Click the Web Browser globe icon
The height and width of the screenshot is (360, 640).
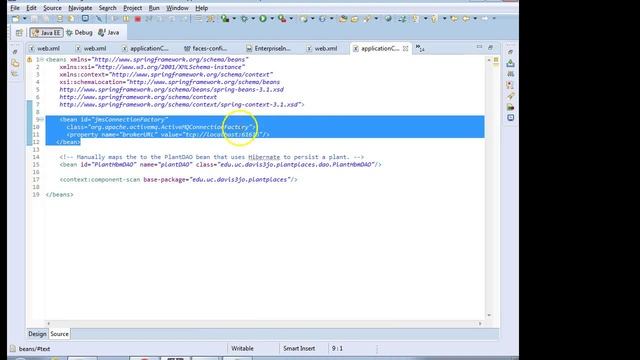click(x=388, y=19)
